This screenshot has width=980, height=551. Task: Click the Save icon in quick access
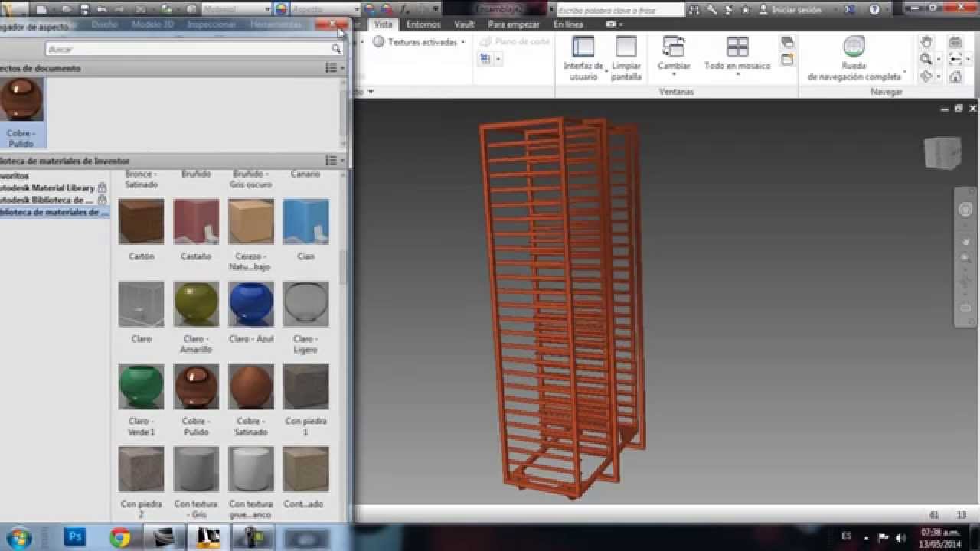pos(84,10)
